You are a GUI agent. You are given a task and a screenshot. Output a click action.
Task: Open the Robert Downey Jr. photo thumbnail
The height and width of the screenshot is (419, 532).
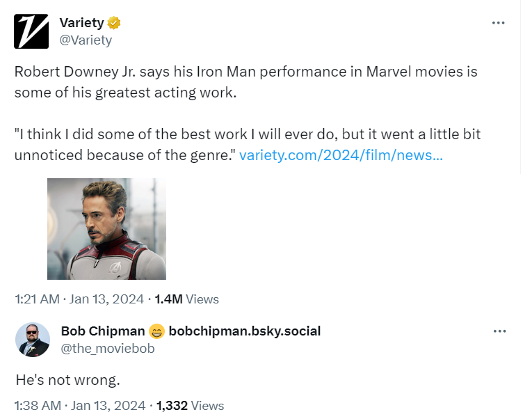coord(106,229)
